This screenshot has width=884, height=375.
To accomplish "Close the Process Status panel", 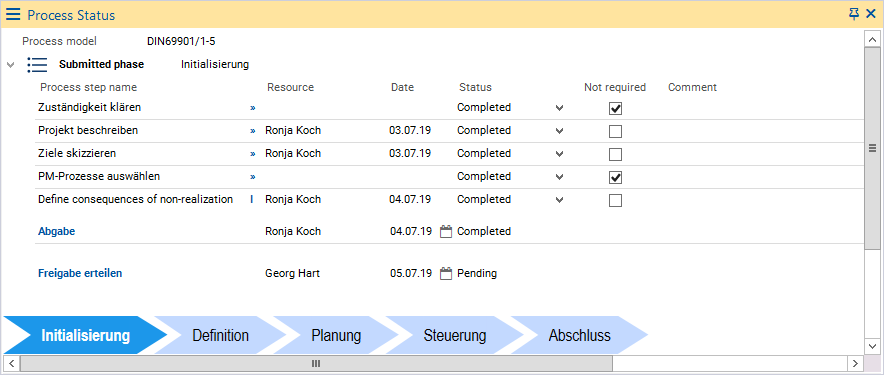I will tap(870, 14).
